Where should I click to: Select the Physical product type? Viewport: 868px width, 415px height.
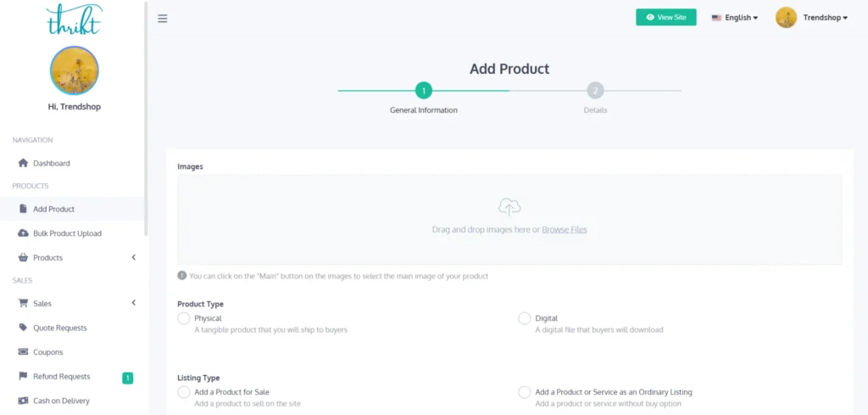[184, 318]
